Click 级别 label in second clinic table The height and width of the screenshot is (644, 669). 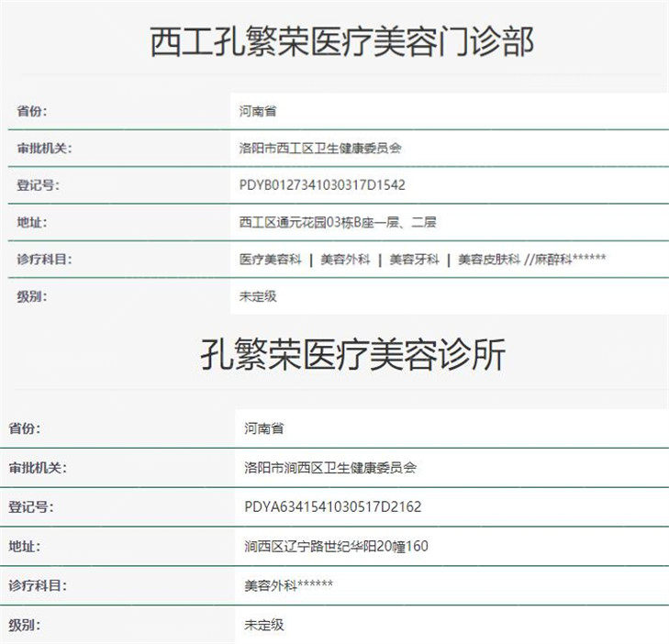point(25,625)
